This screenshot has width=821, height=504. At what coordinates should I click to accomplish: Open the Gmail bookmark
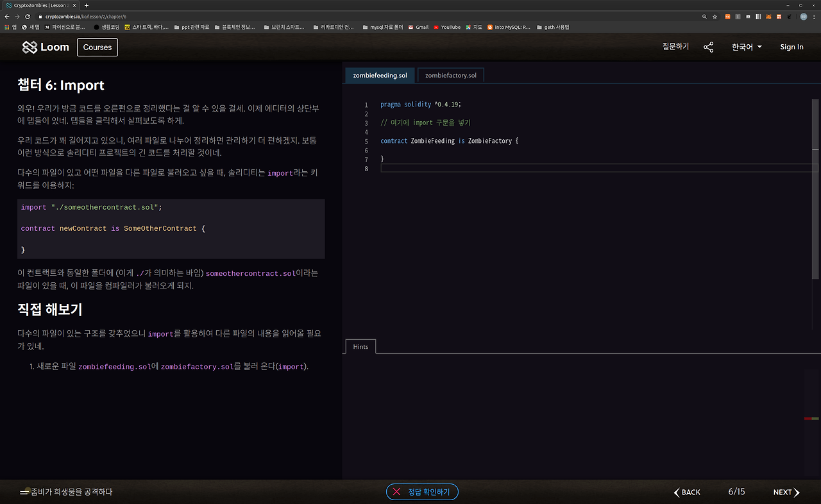pyautogui.click(x=419, y=27)
